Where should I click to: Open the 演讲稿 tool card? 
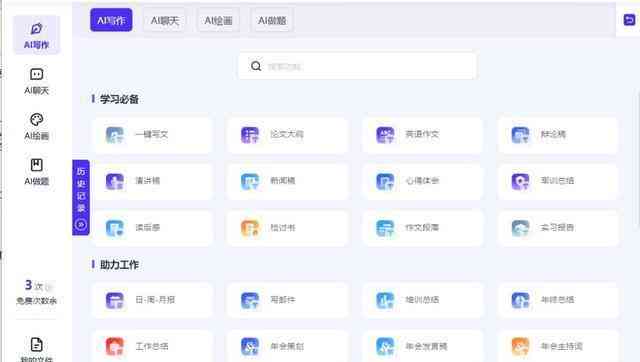tap(153, 181)
